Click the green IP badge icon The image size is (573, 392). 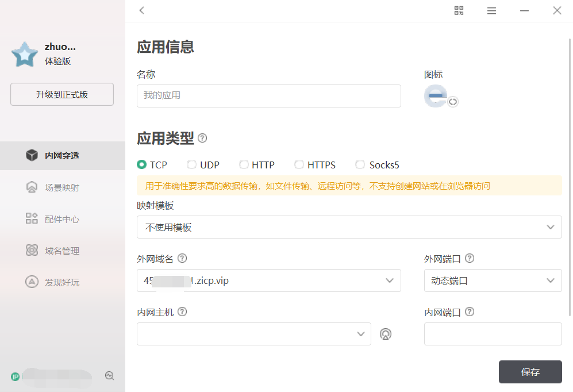(16, 376)
